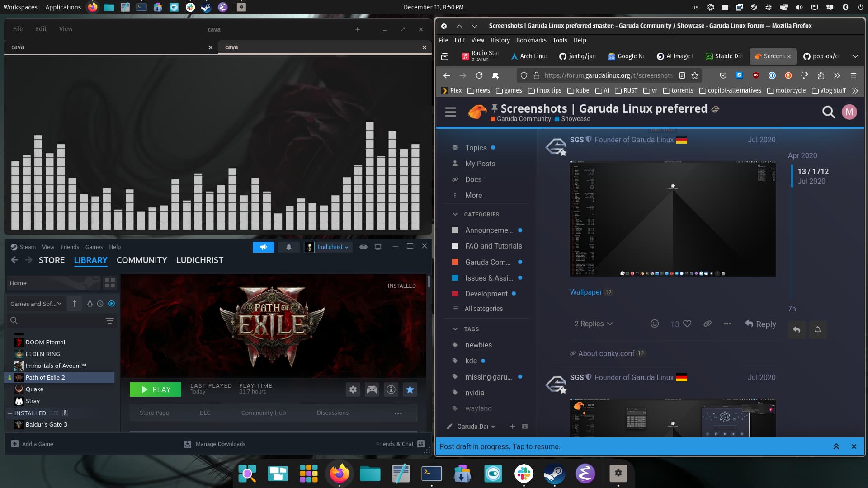This screenshot has width=868, height=488.
Task: Add new tab in cava terminal
Action: pos(358,29)
